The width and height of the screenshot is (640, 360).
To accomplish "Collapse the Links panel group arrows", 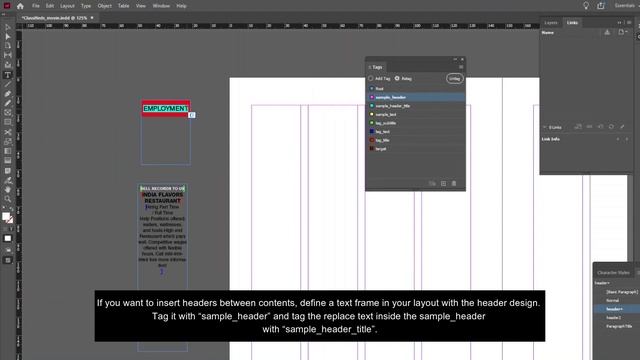I will [x=620, y=22].
